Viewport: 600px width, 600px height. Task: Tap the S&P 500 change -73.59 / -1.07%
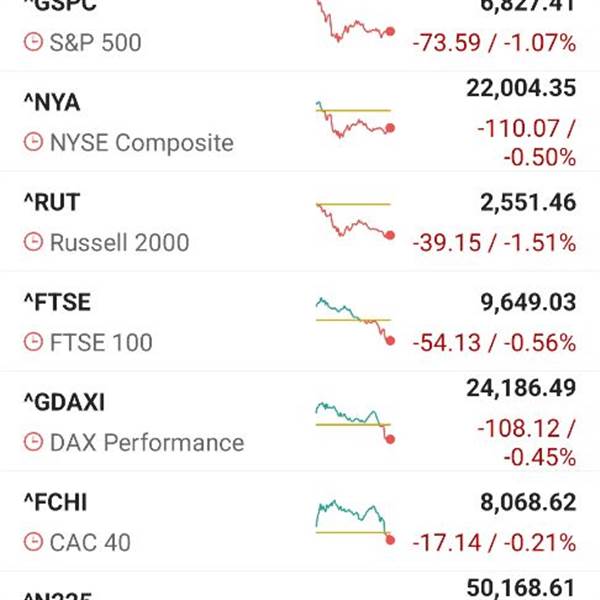click(494, 43)
